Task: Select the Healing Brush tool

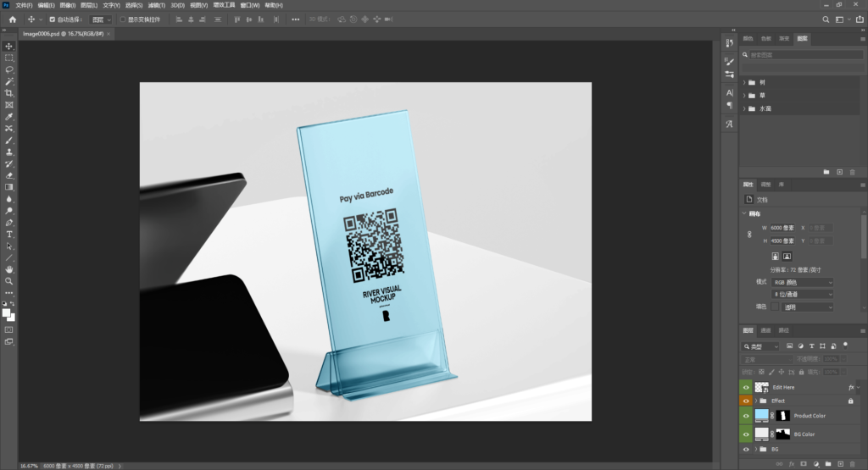Action: coord(8,128)
